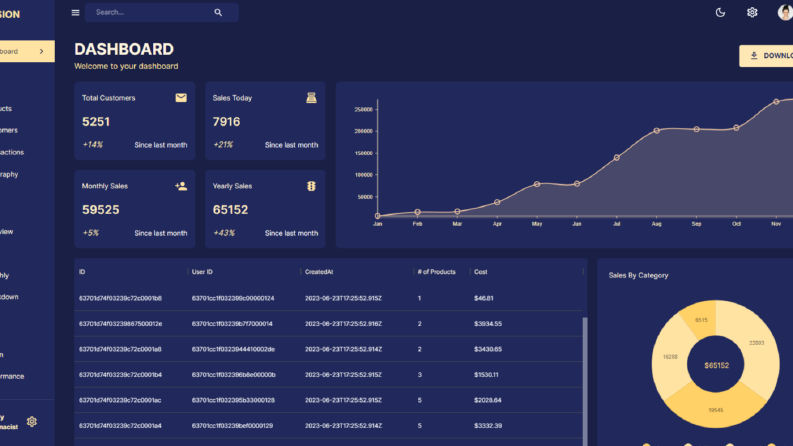793x446 pixels.
Task: Click the Download reports button
Action: [x=766, y=56]
